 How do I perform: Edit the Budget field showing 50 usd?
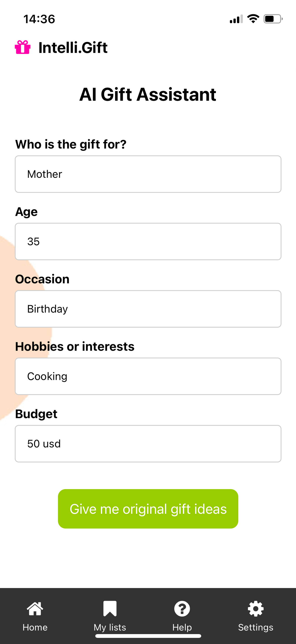[x=148, y=443]
